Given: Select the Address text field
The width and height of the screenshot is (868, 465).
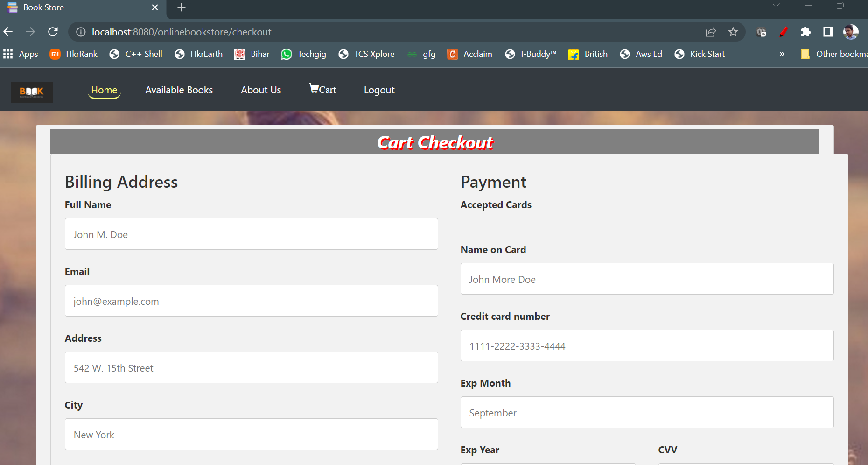Looking at the screenshot, I should click(252, 367).
